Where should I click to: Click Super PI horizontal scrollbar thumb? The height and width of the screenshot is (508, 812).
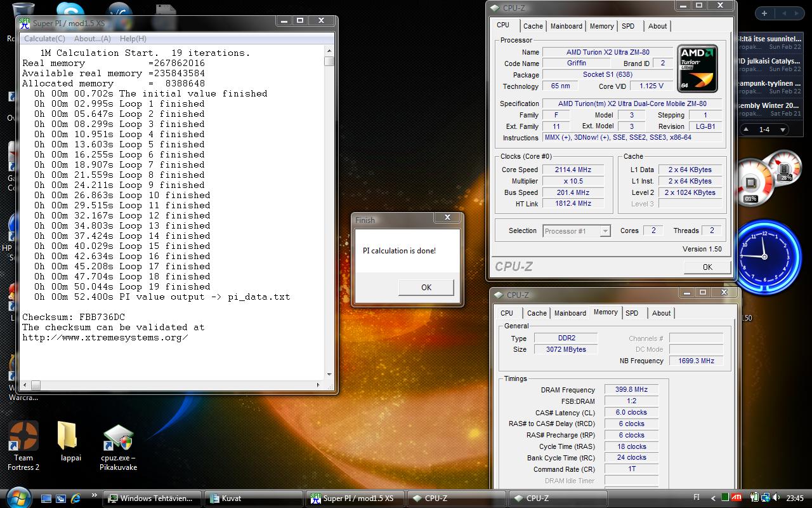coord(36,385)
